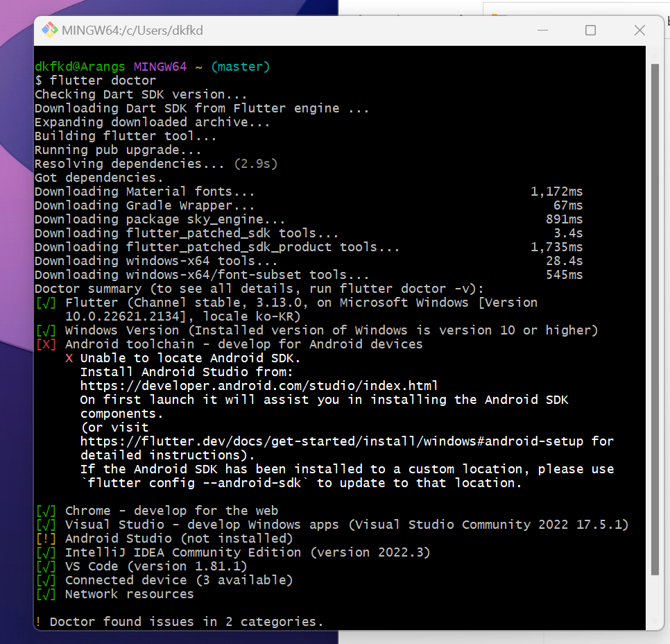Click the 'Downloading Material fonts...' line
Viewport: 670px width, 644px height.
click(x=145, y=192)
